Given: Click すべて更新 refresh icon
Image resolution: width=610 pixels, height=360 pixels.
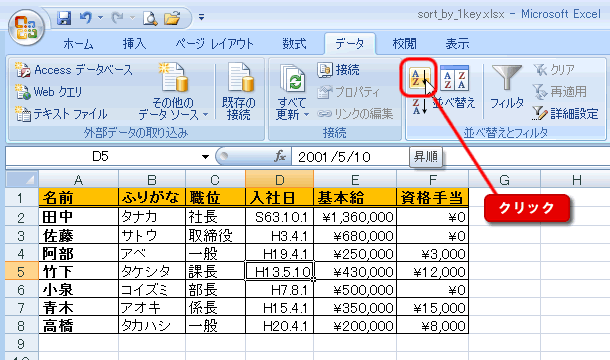Looking at the screenshot, I should click(293, 79).
